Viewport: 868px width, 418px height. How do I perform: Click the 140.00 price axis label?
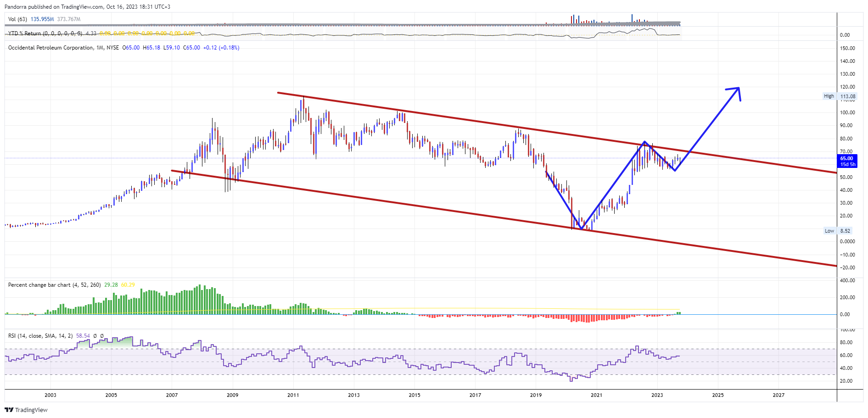847,61
